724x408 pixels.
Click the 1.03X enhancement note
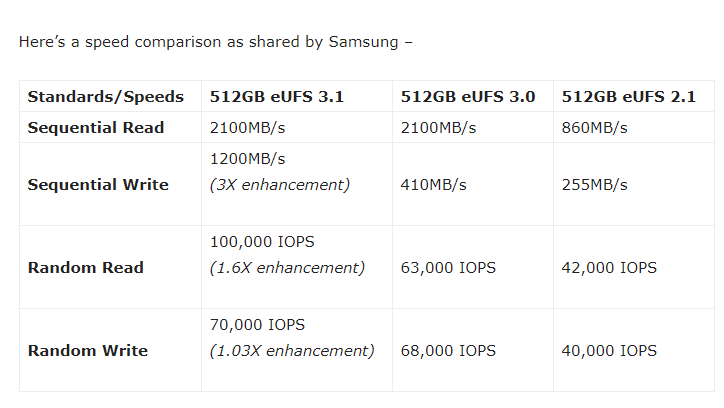(292, 351)
